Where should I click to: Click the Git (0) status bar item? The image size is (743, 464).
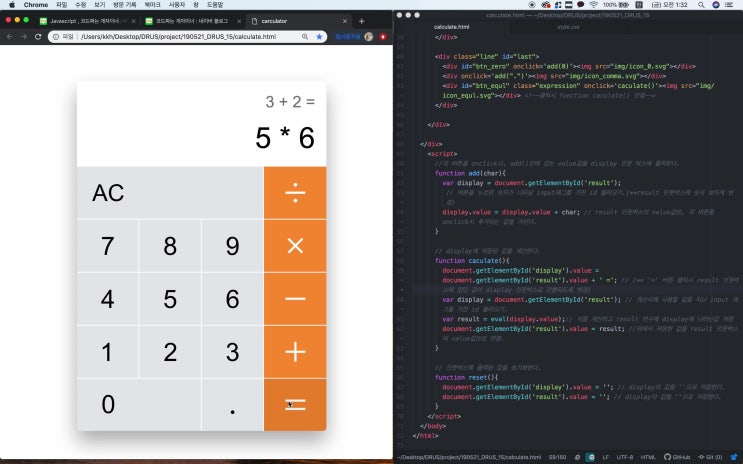coord(710,457)
